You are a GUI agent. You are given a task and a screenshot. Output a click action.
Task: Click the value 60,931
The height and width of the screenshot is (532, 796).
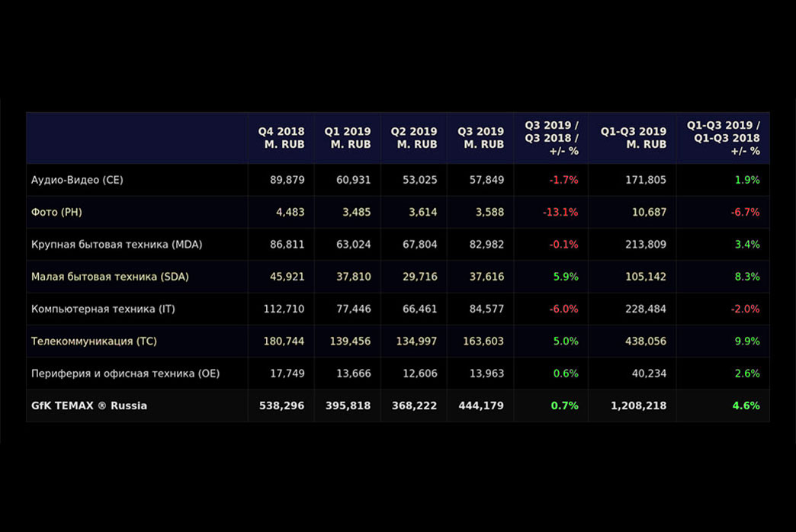pos(353,180)
